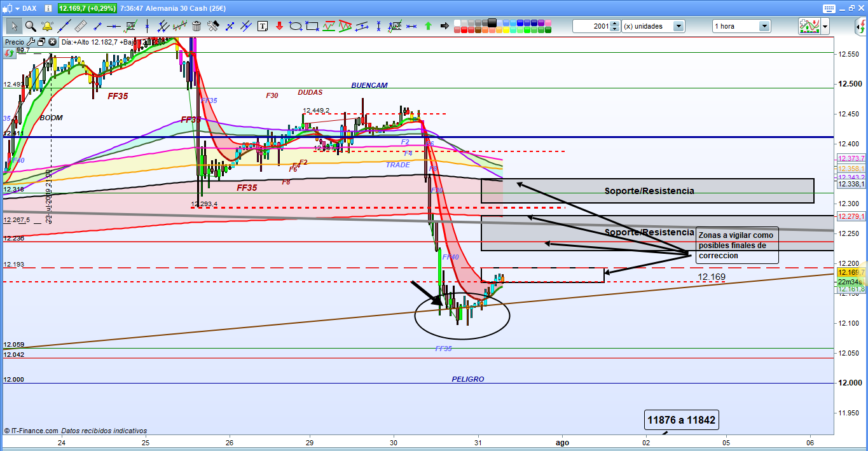Image resolution: width=868 pixels, height=451 pixels.
Task: Expand the add indicator dropdown arrow
Action: (x=825, y=26)
